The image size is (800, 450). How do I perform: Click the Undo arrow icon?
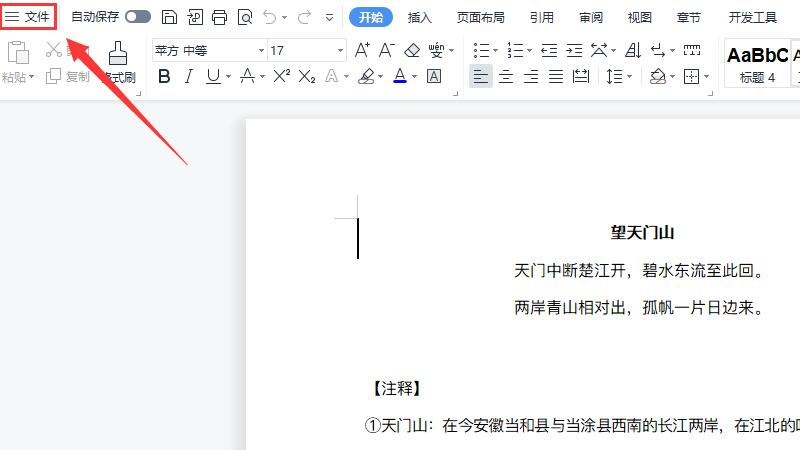pyautogui.click(x=270, y=17)
